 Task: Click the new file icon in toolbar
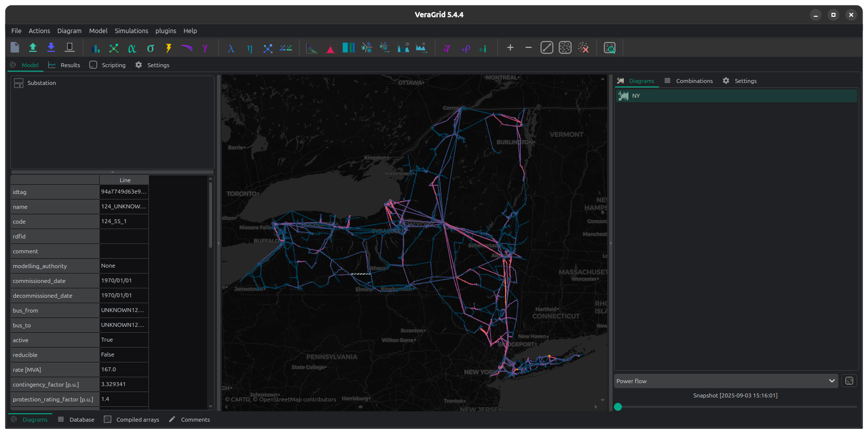click(x=15, y=48)
